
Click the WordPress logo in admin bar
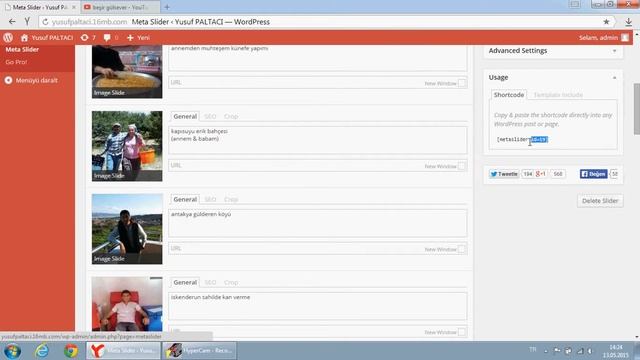(8, 38)
